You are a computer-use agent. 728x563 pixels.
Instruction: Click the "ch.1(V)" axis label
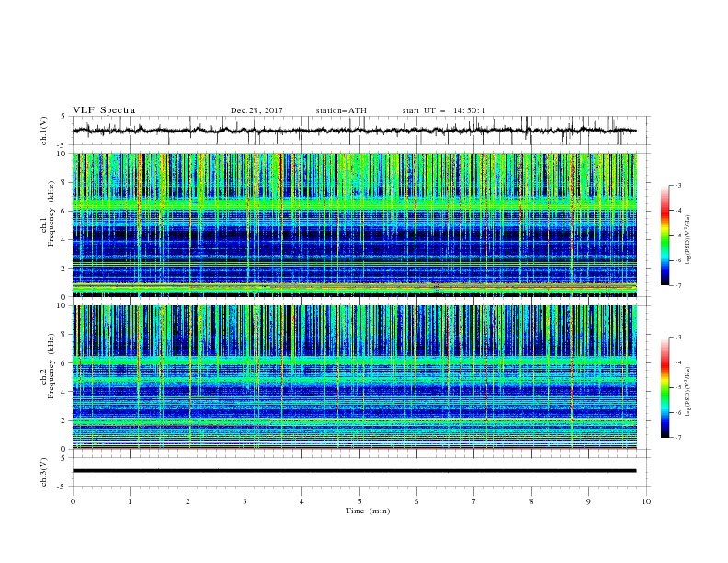pyautogui.click(x=44, y=131)
